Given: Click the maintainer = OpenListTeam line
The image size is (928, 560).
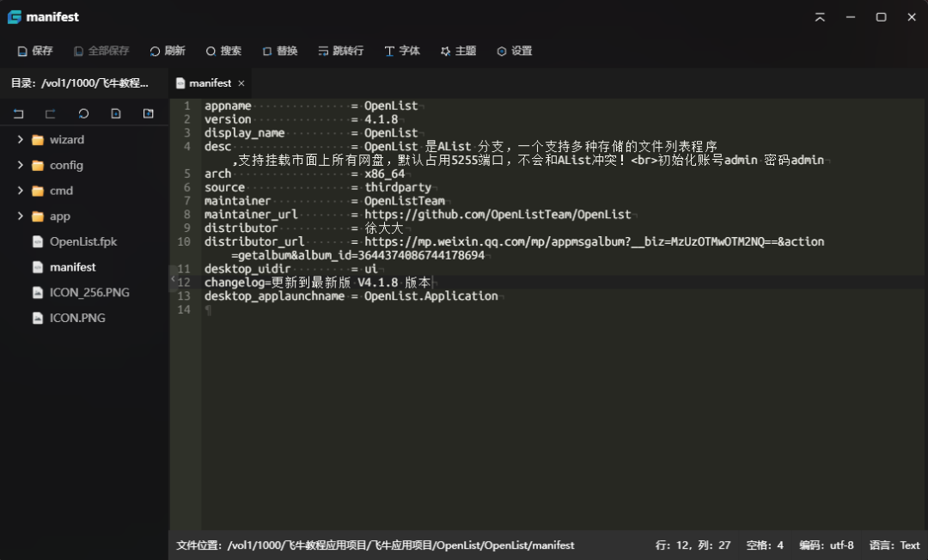Looking at the screenshot, I should pyautogui.click(x=325, y=201).
